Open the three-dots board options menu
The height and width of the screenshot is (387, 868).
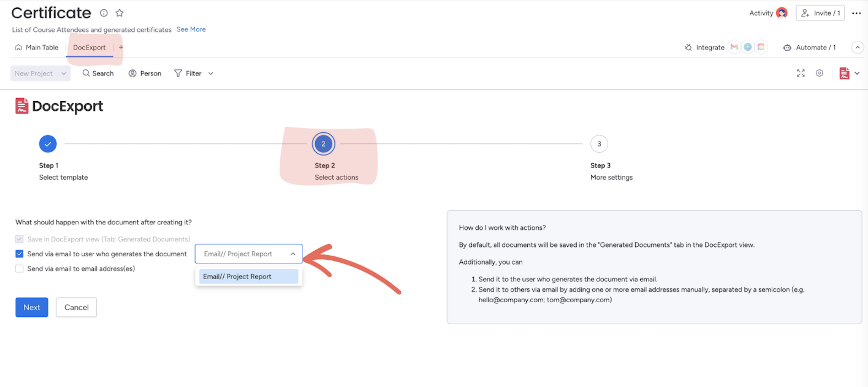pyautogui.click(x=856, y=13)
